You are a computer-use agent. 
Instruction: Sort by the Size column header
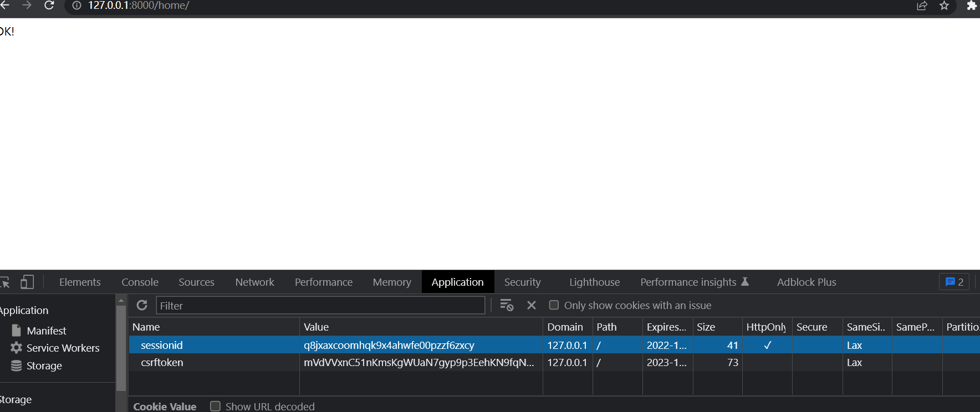(x=717, y=327)
